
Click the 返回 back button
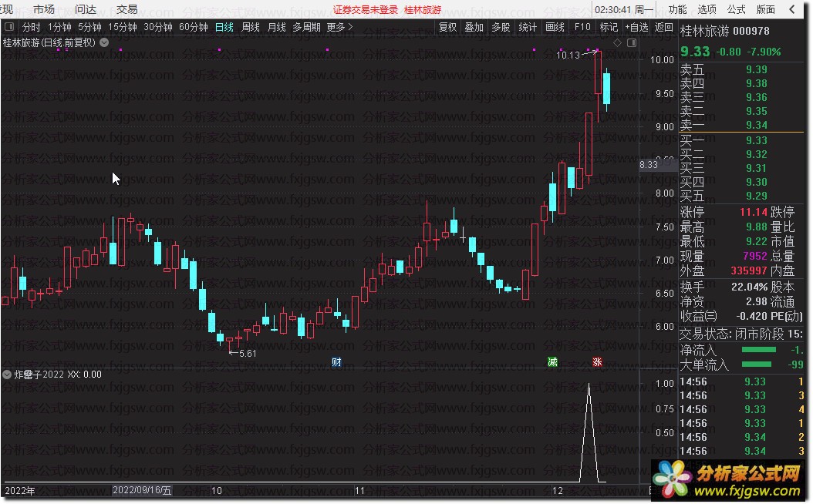(x=663, y=27)
